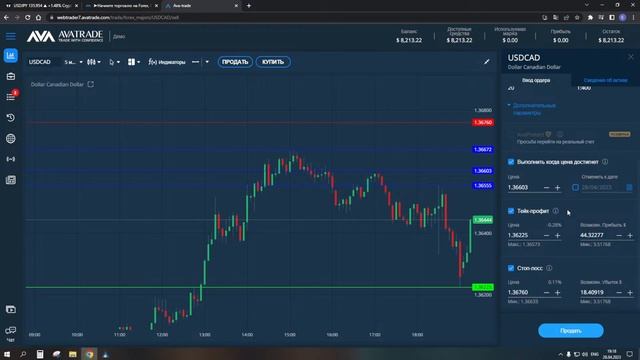Select the USDCAD symbol field in toolbar
The height and width of the screenshot is (360, 640).
coord(40,62)
